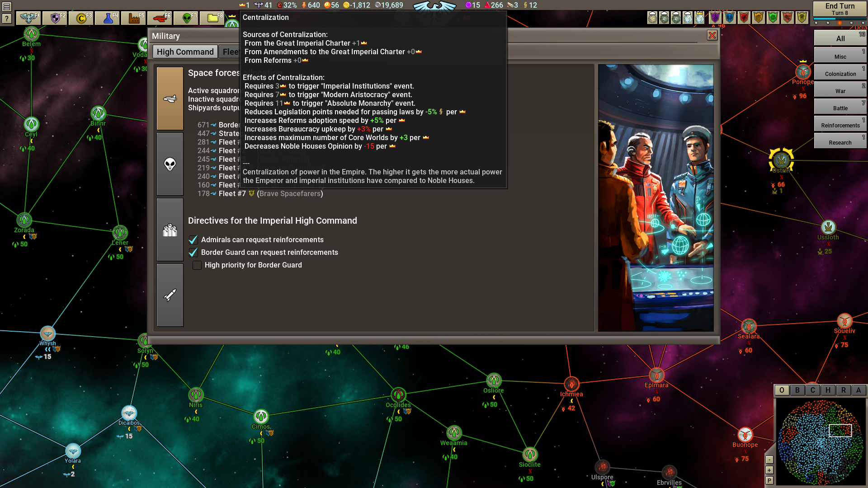Viewport: 868px width, 488px height.
Task: Select the spaceship sidebar tab in the Military window
Action: 170,99
